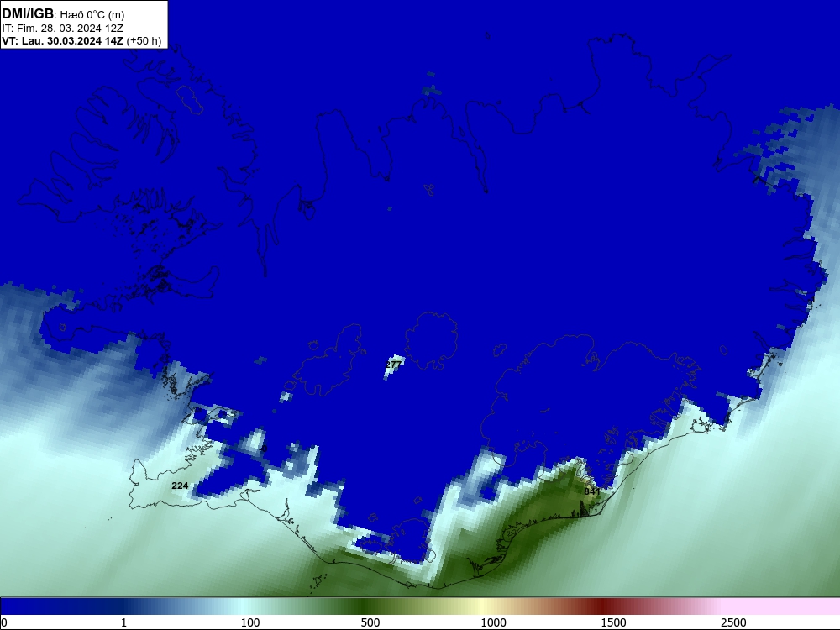Click the pink end of the color bar
Viewport: 840px width, 630px height.
click(x=782, y=606)
